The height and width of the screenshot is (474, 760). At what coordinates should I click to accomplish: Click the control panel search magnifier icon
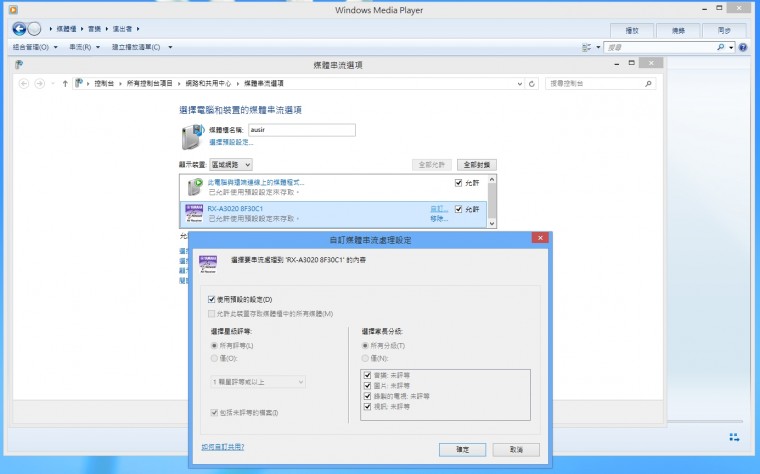coord(648,83)
